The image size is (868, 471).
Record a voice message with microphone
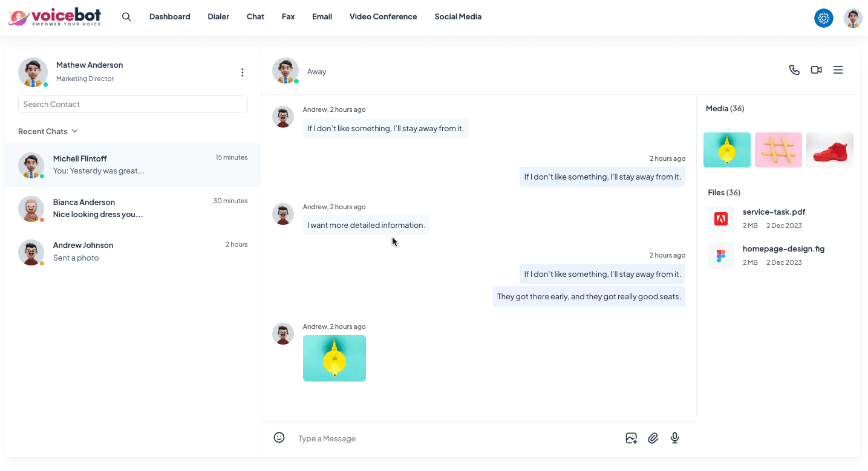(675, 438)
